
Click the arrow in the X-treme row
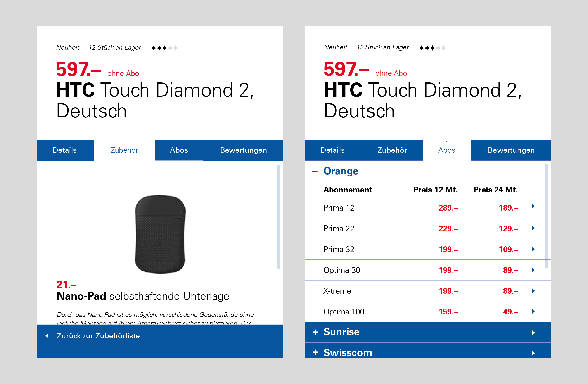pos(533,291)
